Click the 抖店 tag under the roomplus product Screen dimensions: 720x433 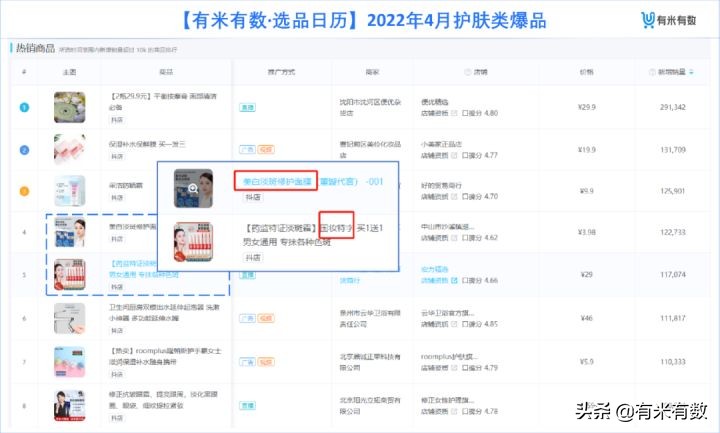point(117,374)
